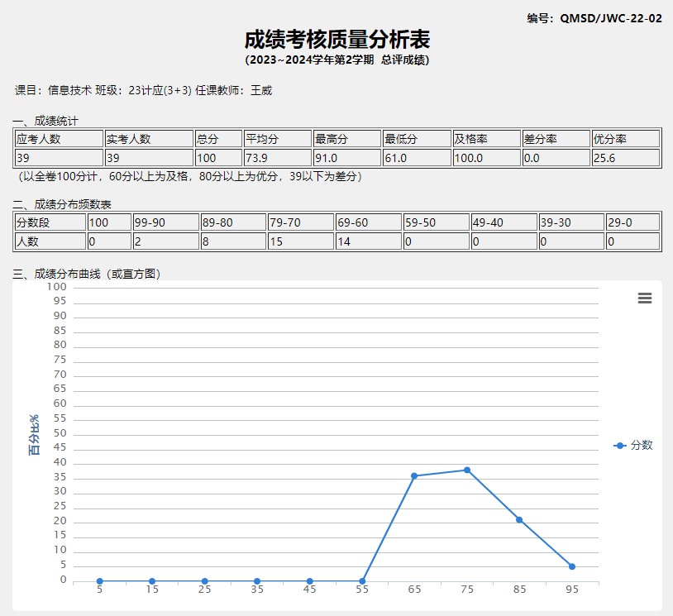Click the 一、成绩统计 section heading
Viewport: 673px width, 616px height.
pyautogui.click(x=45, y=121)
